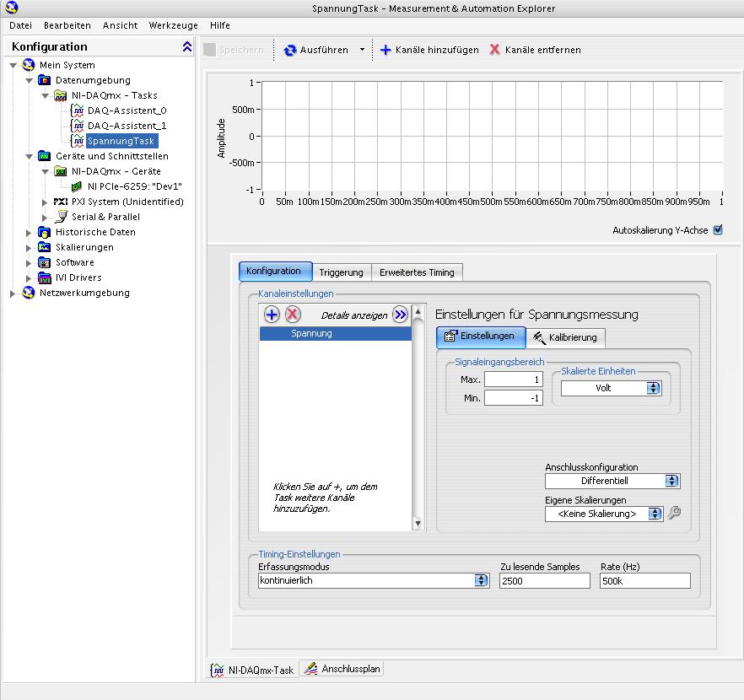Screen dimensions: 744x700
Task: Expand the Historische Daten tree node
Action: [29, 232]
